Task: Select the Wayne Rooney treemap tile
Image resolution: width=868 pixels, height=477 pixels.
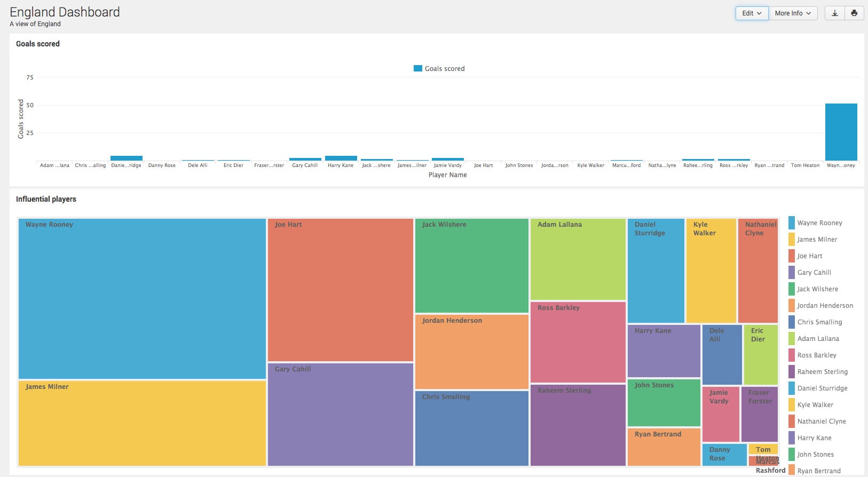Action: [x=142, y=299]
